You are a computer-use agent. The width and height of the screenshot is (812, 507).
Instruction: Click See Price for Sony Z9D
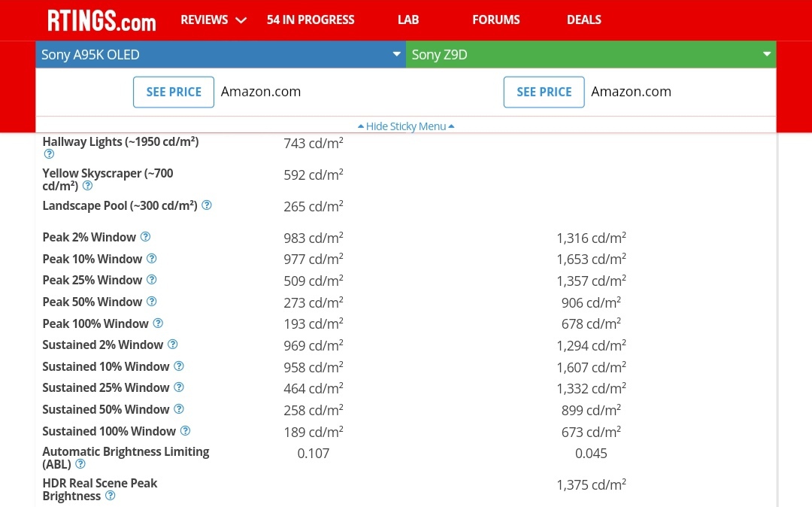pyautogui.click(x=544, y=92)
